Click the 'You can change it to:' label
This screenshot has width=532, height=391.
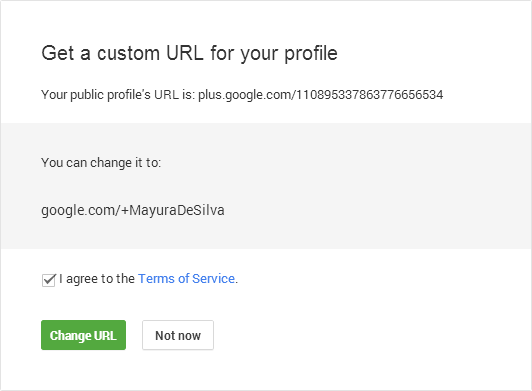[101, 163]
